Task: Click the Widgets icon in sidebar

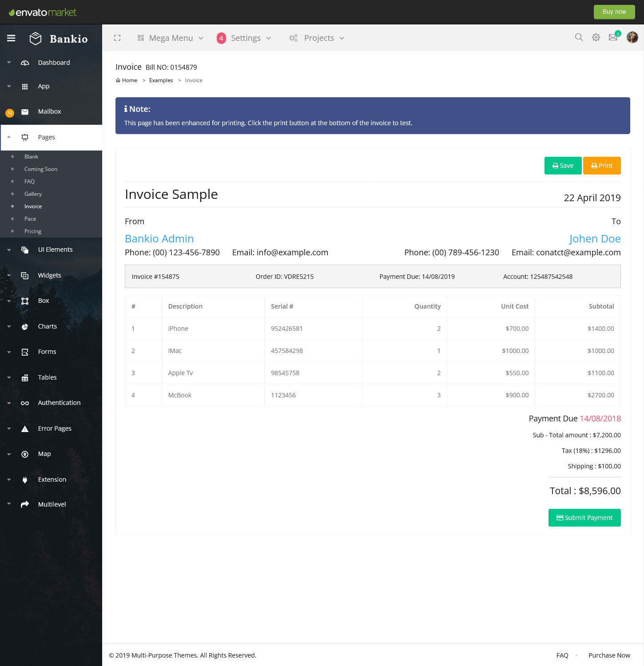Action: click(25, 276)
